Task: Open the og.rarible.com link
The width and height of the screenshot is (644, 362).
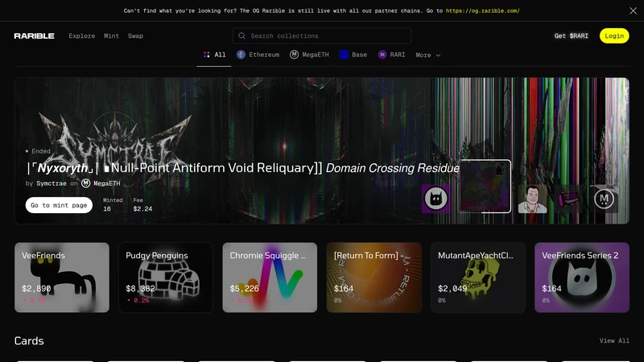Action: (x=482, y=10)
